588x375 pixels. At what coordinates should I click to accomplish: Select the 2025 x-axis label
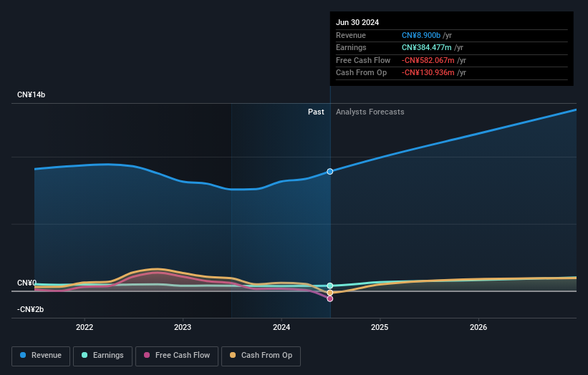pos(380,328)
